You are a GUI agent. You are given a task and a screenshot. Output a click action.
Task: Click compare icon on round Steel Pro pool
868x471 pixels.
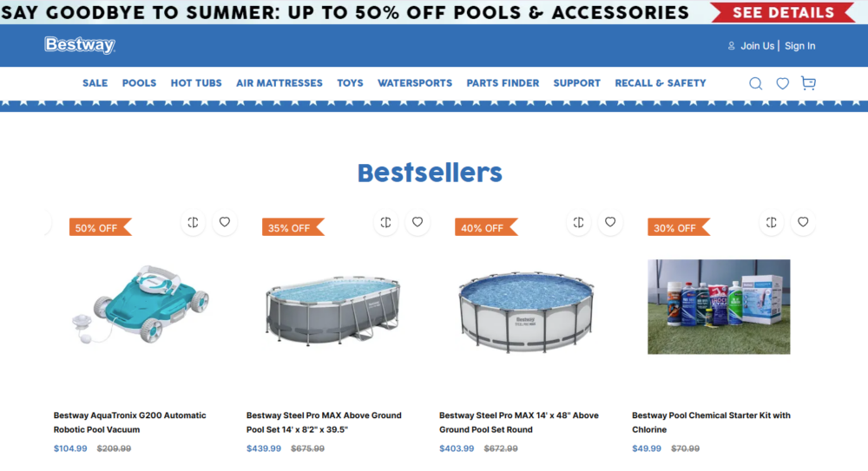[x=579, y=222]
